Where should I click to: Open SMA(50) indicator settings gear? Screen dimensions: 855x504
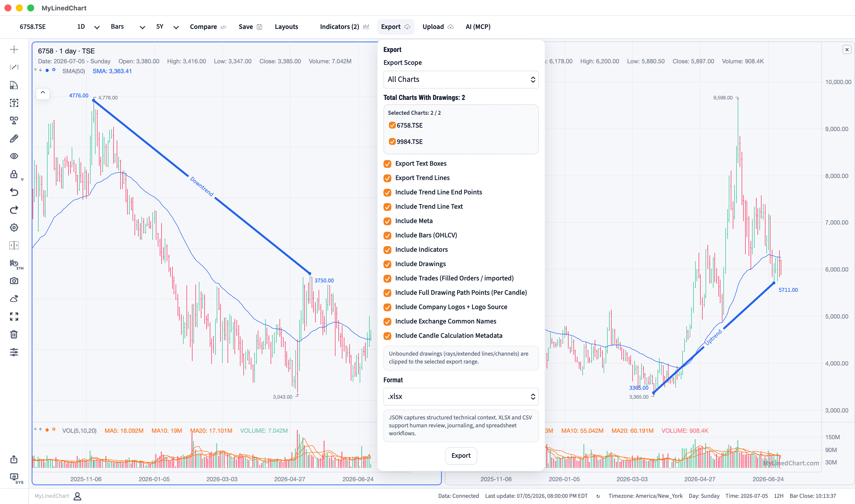click(x=54, y=70)
